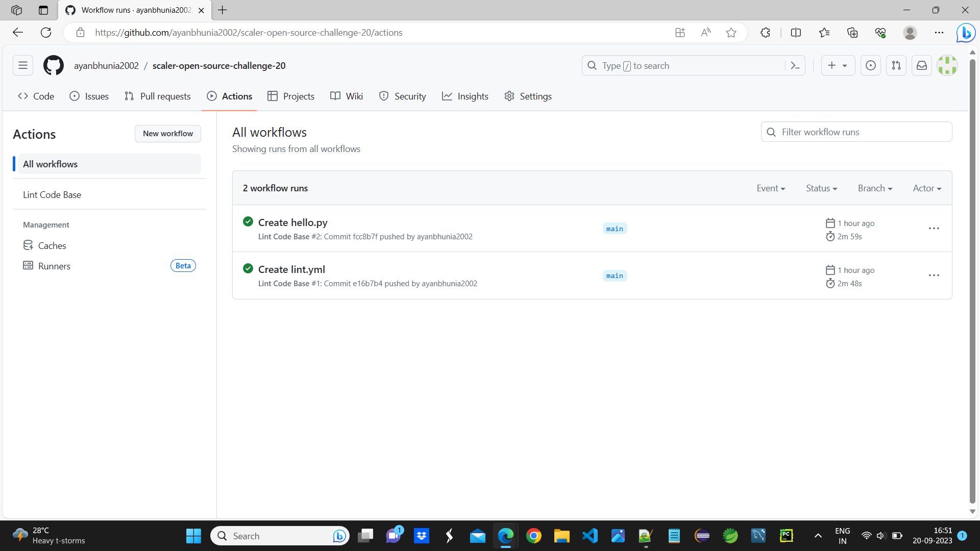The width and height of the screenshot is (980, 551).
Task: Open the kebab menu for Create hello.py run
Action: (934, 228)
